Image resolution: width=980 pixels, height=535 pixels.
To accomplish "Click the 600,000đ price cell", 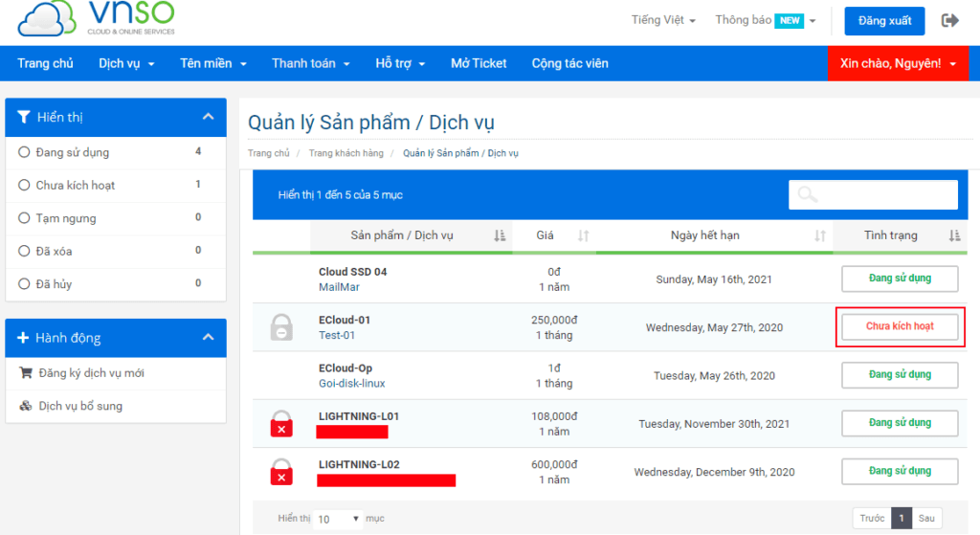I will (x=554, y=464).
